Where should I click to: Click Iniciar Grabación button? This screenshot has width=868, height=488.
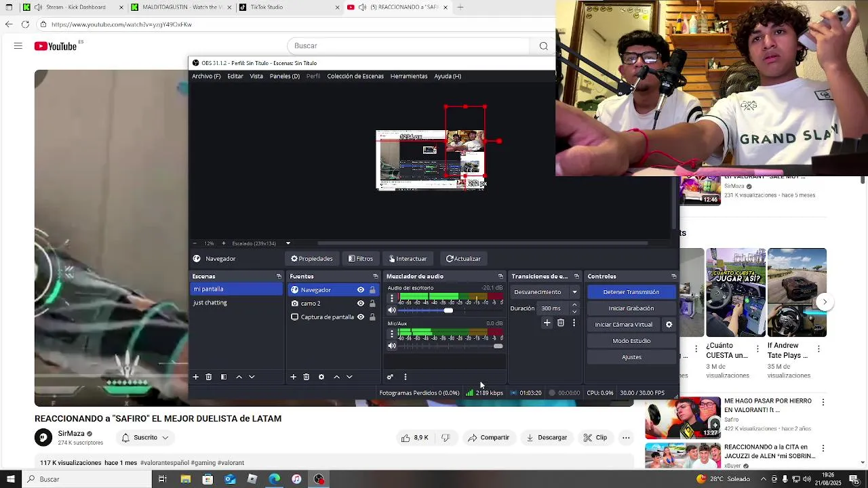coord(631,308)
